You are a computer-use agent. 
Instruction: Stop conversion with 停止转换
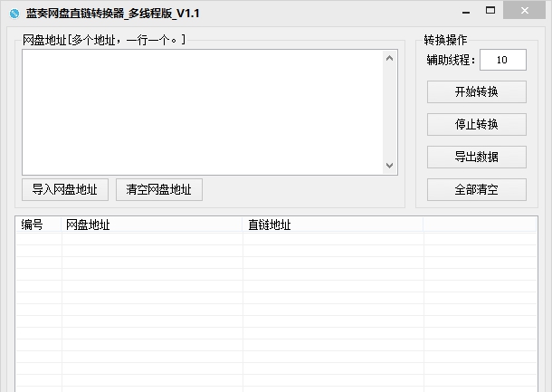(x=477, y=124)
